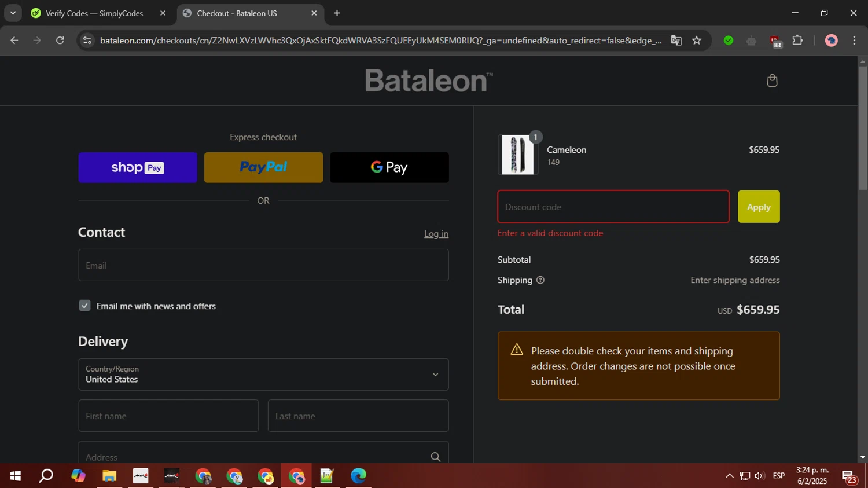Select the Checkout - Bataleon US tab

tap(237, 13)
